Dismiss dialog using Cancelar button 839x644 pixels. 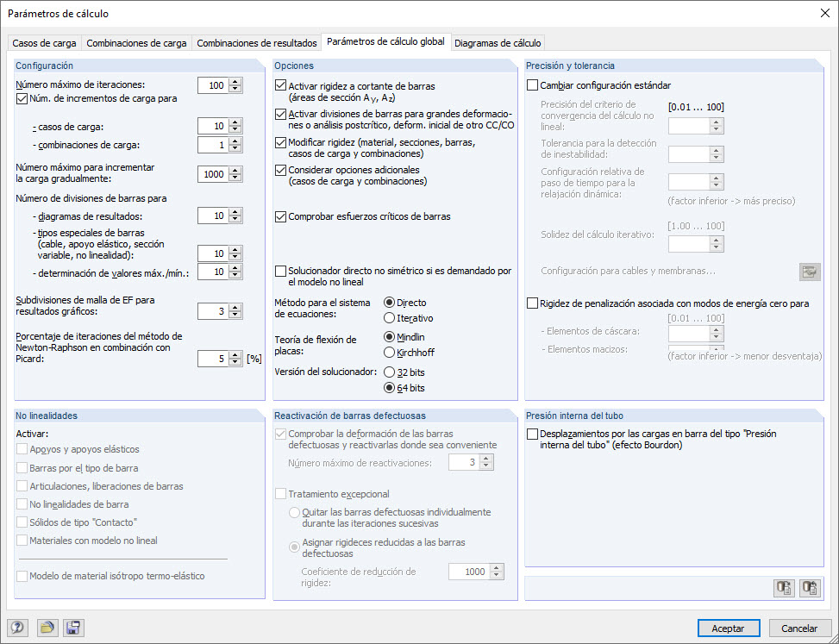799,628
